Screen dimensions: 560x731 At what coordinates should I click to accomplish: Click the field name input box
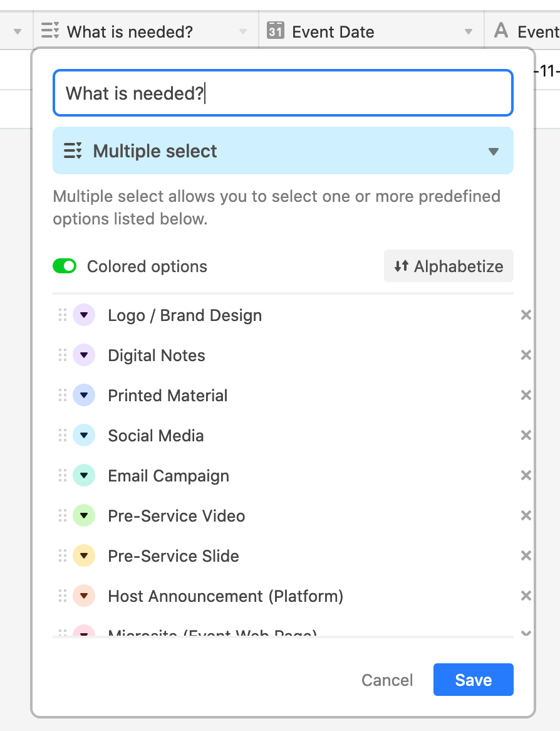point(283,93)
